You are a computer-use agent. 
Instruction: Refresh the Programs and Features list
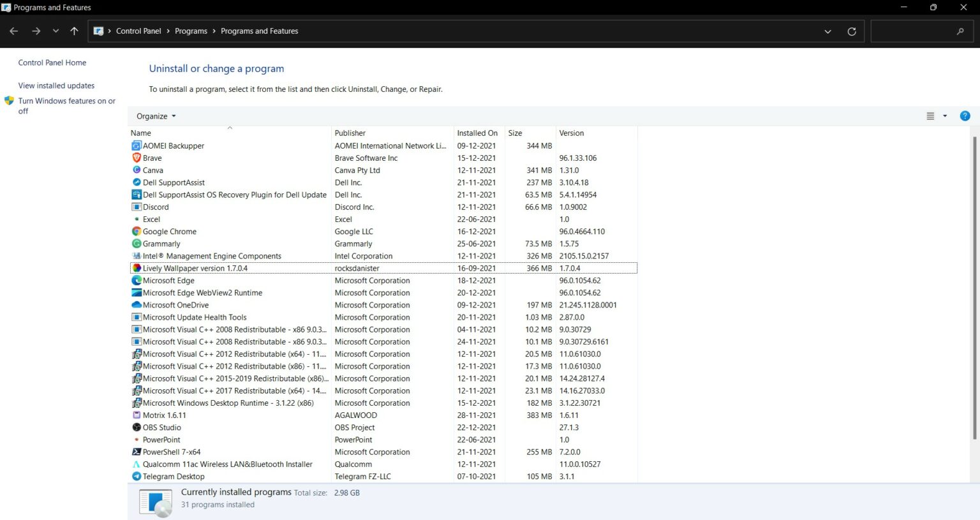pyautogui.click(x=851, y=31)
